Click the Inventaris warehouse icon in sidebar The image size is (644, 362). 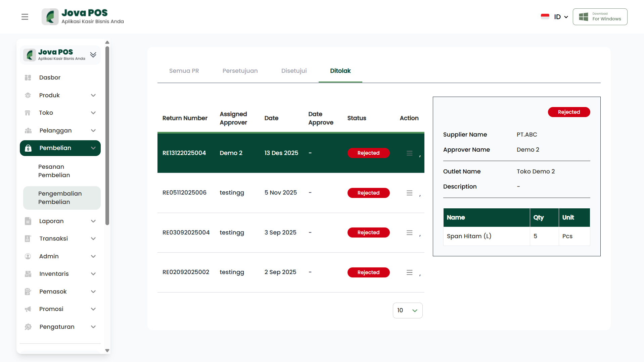28,274
